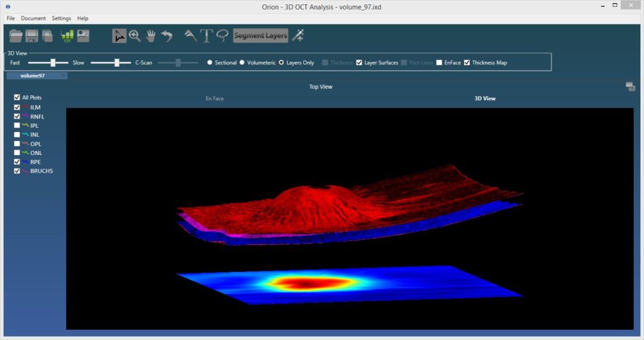Select the lasso selection tool

pos(222,36)
